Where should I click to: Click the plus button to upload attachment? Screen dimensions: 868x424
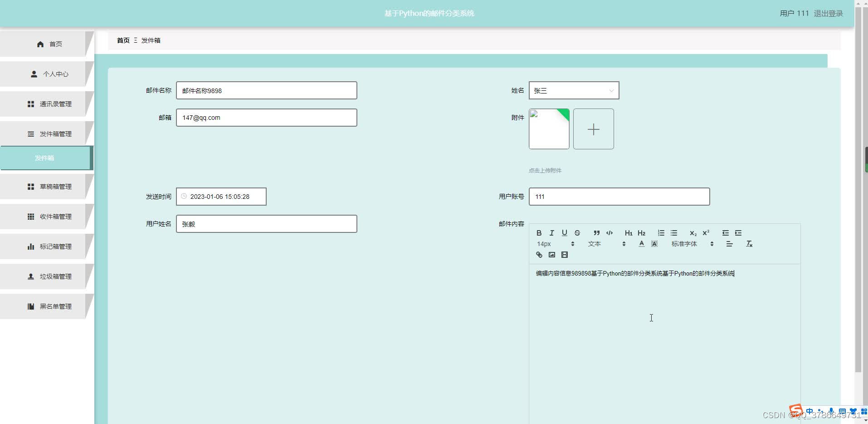pos(594,129)
